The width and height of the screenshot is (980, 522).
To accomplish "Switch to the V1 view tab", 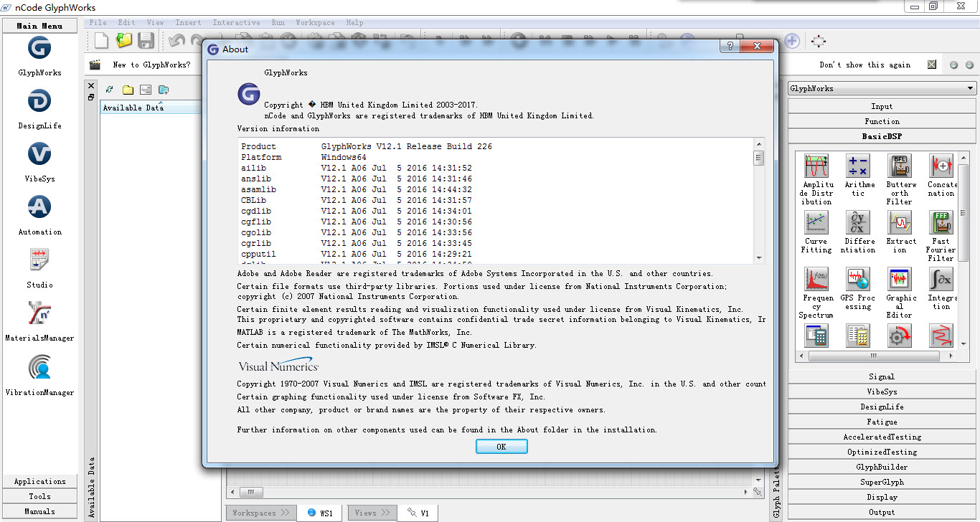I will pos(418,513).
